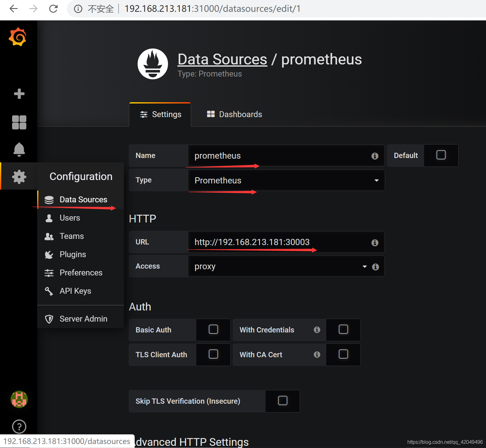Screen dimensions: 486x448
Task: Select Preferences in Configuration menu
Action: [x=80, y=273]
